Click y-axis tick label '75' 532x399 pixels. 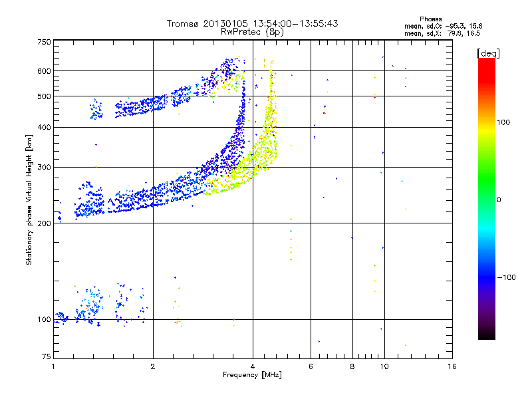tap(46, 356)
